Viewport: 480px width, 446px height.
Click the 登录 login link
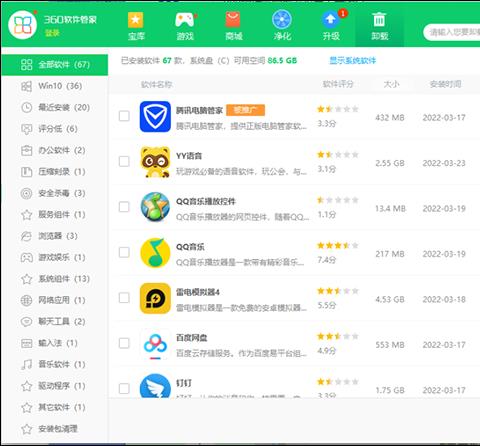tap(52, 33)
